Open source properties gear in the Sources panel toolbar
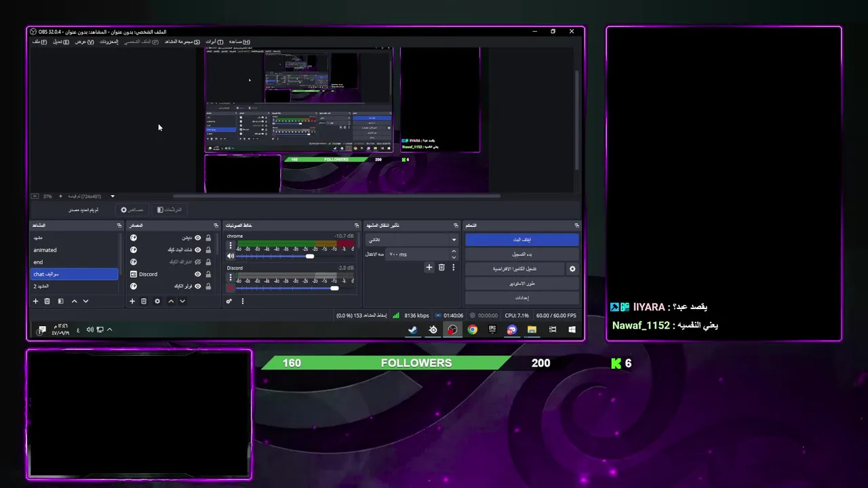Viewport: 868px width, 488px height. [157, 301]
